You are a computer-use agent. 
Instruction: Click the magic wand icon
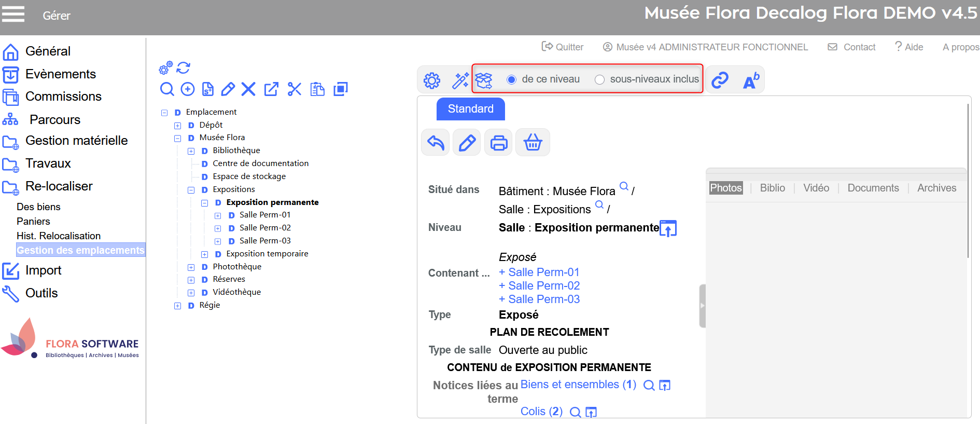(x=460, y=80)
